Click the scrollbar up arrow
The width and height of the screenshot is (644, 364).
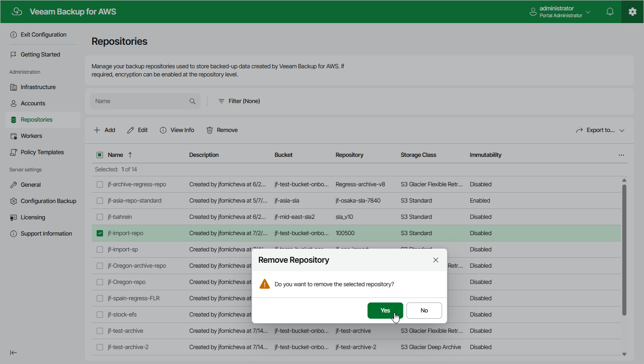pyautogui.click(x=625, y=180)
